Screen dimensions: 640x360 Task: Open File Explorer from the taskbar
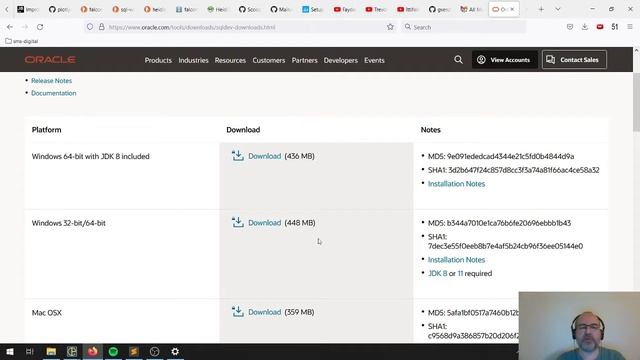[51, 351]
